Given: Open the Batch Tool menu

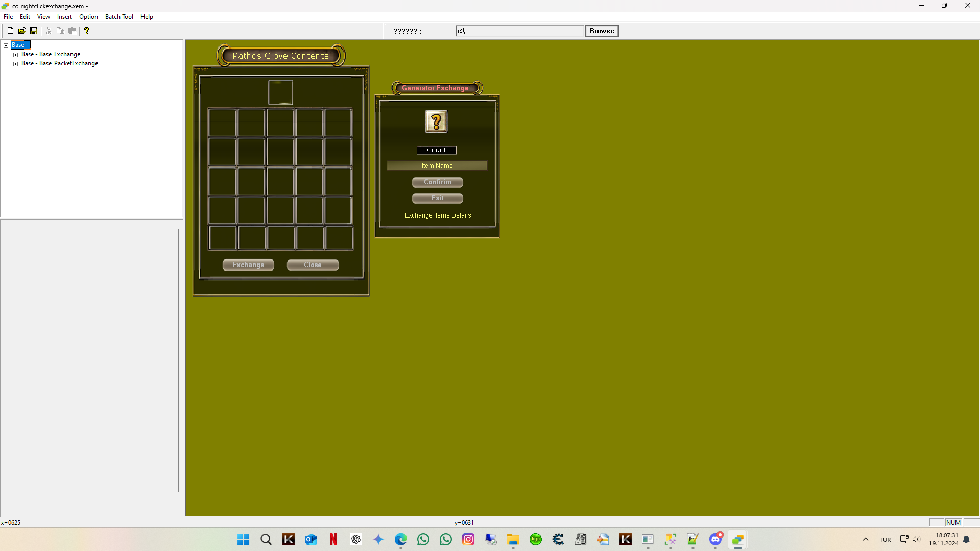Looking at the screenshot, I should point(118,16).
